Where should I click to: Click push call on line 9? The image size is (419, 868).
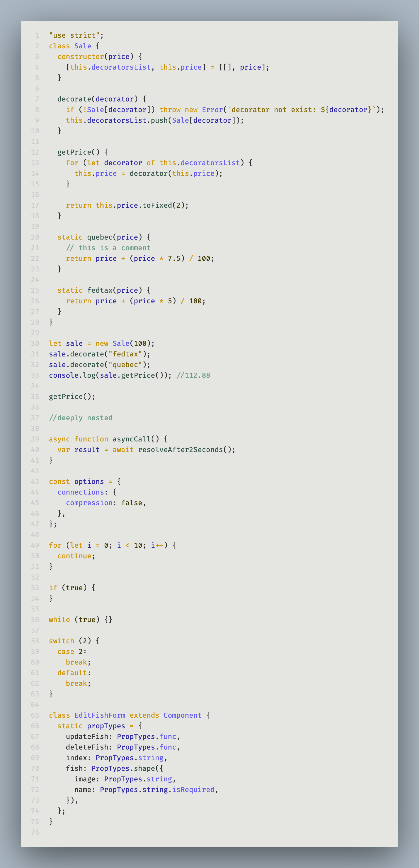click(159, 120)
